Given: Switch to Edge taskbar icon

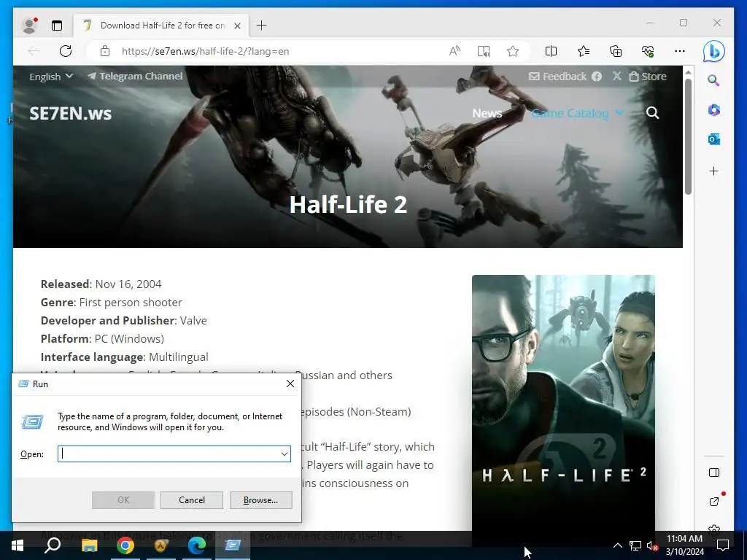Looking at the screenshot, I should pos(196,545).
